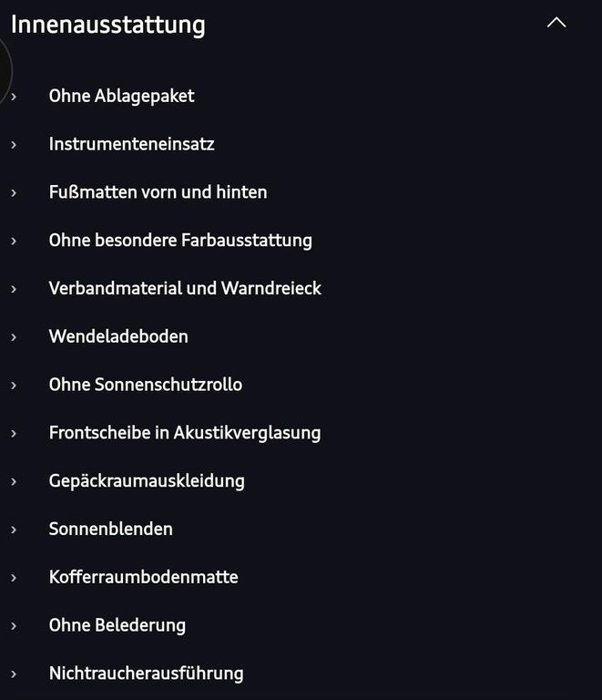602x700 pixels.
Task: Select the Nichtraucherausführung item
Action: pos(147,674)
